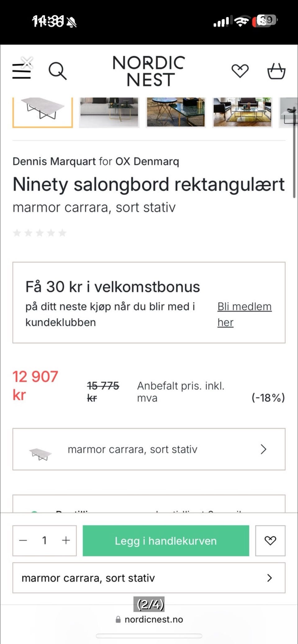Open the hamburger navigation menu
The height and width of the screenshot is (644, 298).
click(x=21, y=72)
